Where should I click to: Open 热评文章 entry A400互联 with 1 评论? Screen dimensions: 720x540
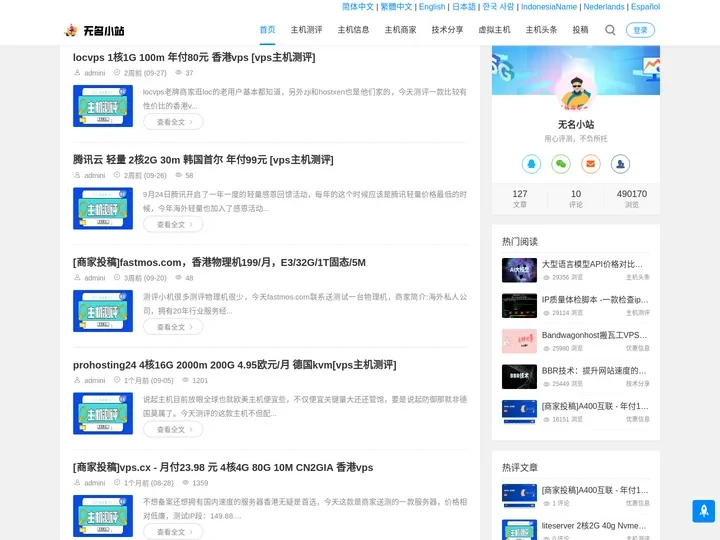[595, 490]
